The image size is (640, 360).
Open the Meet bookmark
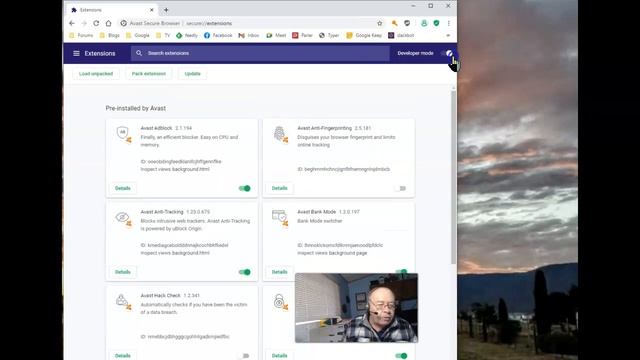click(276, 36)
